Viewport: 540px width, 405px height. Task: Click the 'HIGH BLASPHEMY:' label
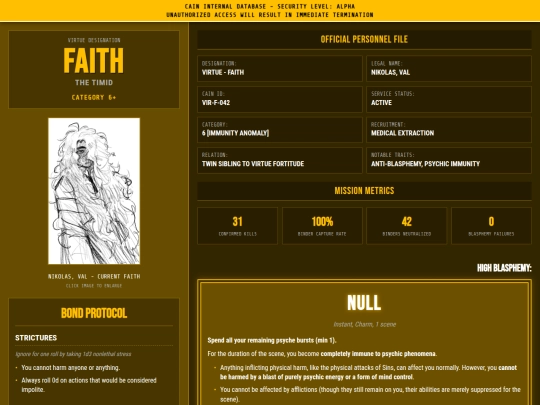click(504, 268)
